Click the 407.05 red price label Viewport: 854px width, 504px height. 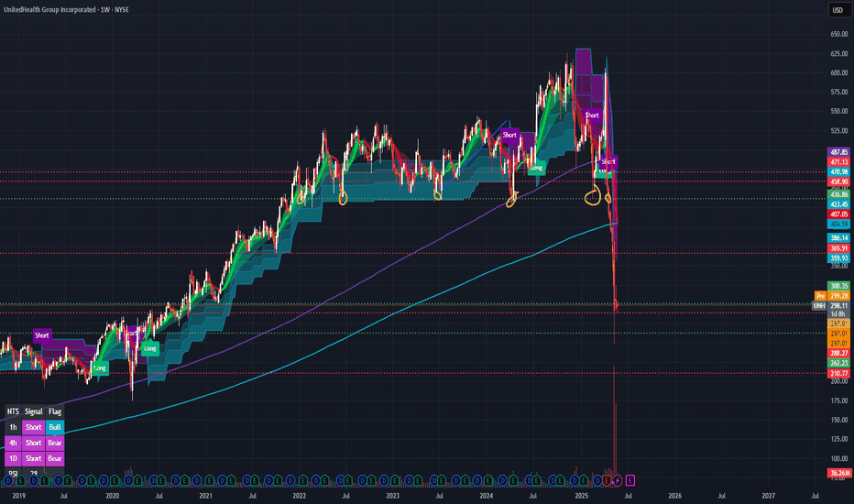click(838, 214)
